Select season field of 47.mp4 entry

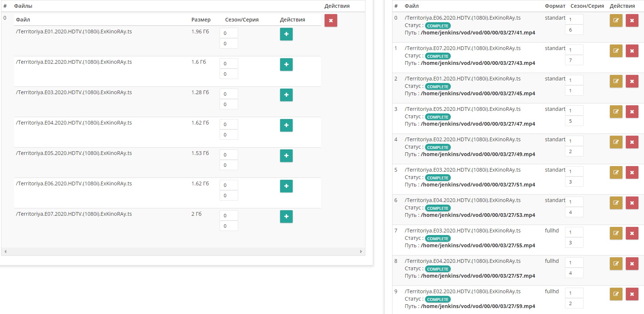[574, 110]
